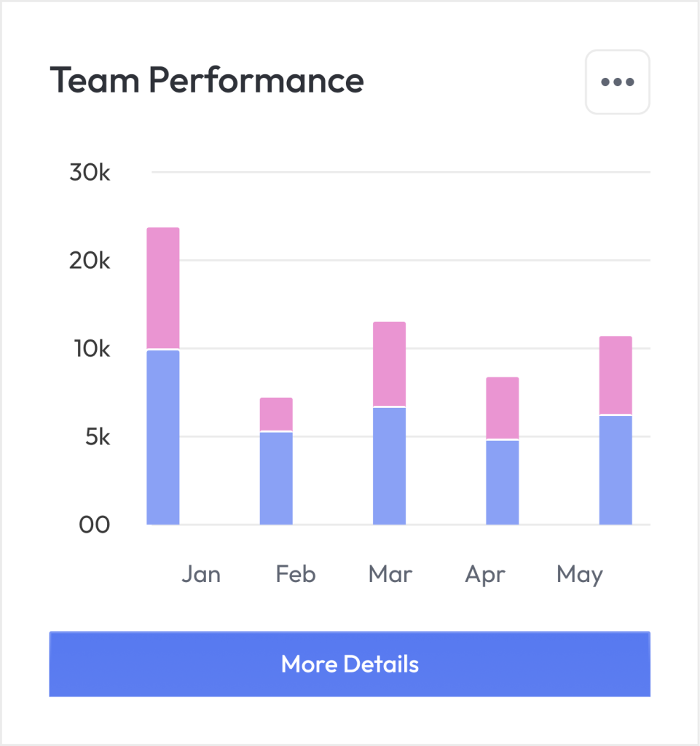This screenshot has width=700, height=746.
Task: Click the Feb axis label
Action: [x=296, y=574]
